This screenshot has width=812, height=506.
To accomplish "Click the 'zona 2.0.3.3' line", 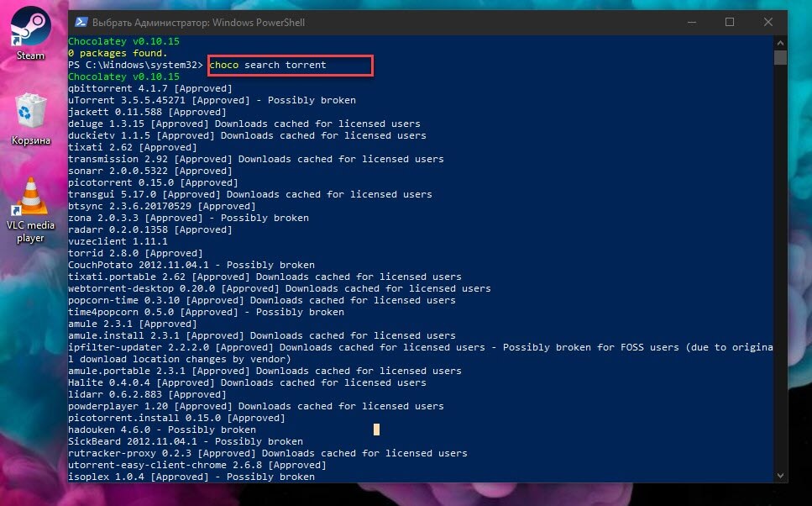I will pyautogui.click(x=188, y=218).
